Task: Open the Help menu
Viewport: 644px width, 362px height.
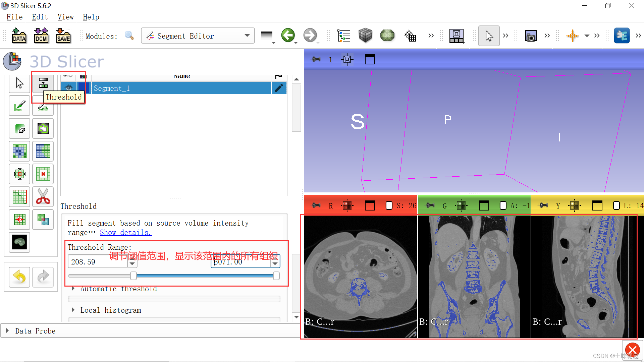Action: (91, 17)
